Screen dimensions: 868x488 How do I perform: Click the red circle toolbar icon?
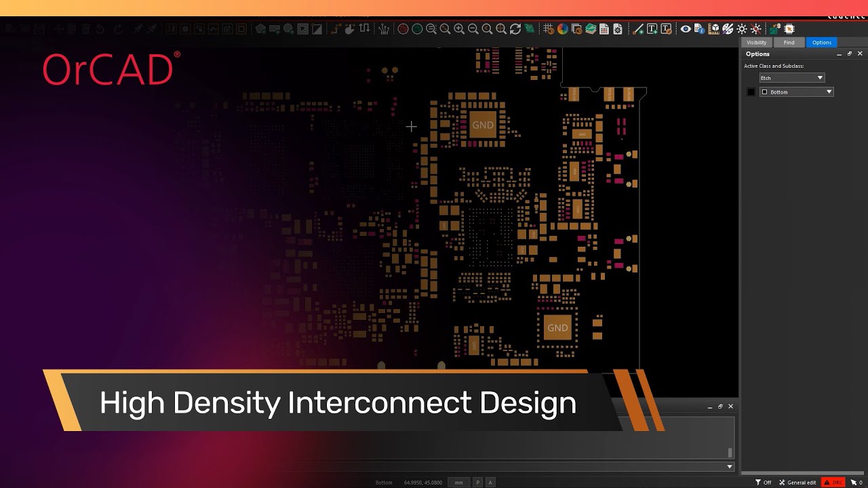point(403,29)
